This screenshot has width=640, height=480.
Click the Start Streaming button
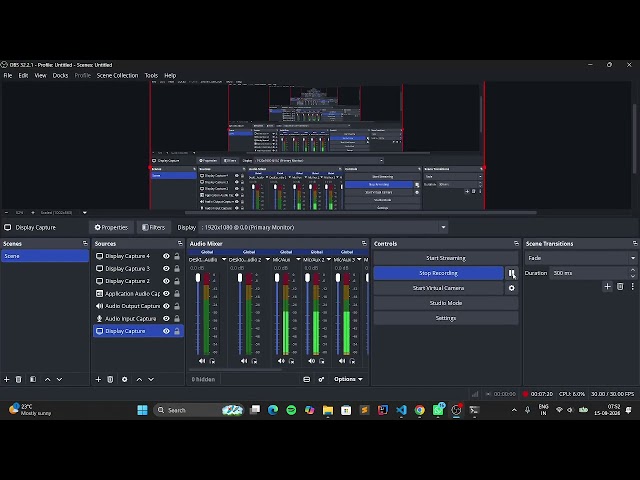point(446,258)
